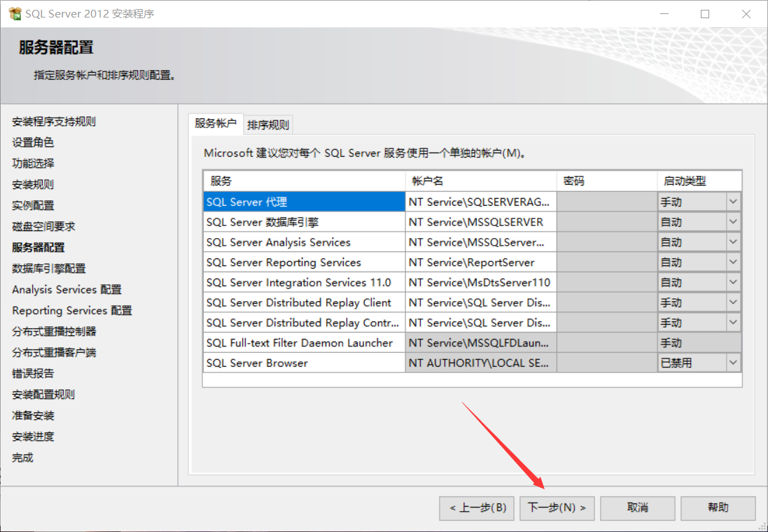Click the 下一步(N) button

(557, 508)
